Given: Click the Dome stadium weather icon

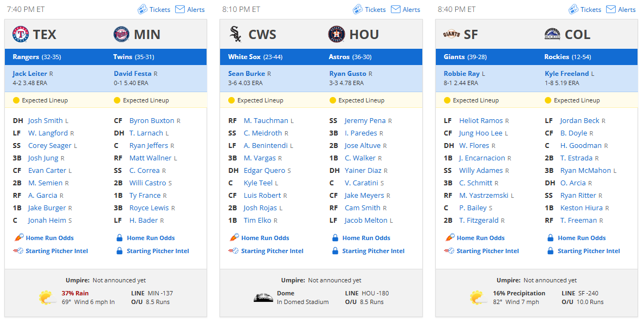Looking at the screenshot, I should tap(263, 298).
